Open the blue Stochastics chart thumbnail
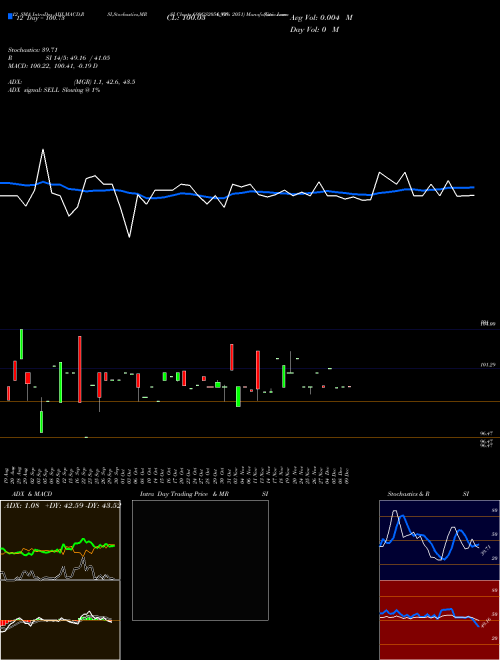This screenshot has width=500, height=660. point(439,540)
